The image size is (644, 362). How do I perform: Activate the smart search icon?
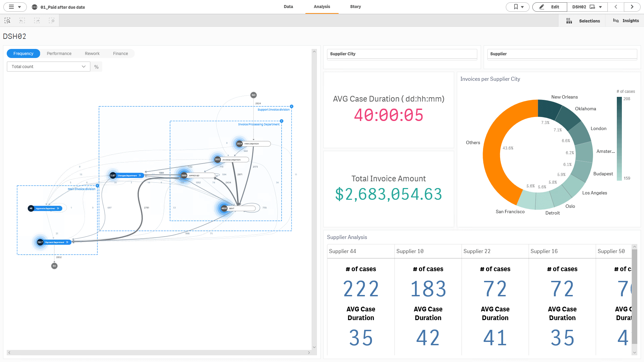click(x=7, y=21)
